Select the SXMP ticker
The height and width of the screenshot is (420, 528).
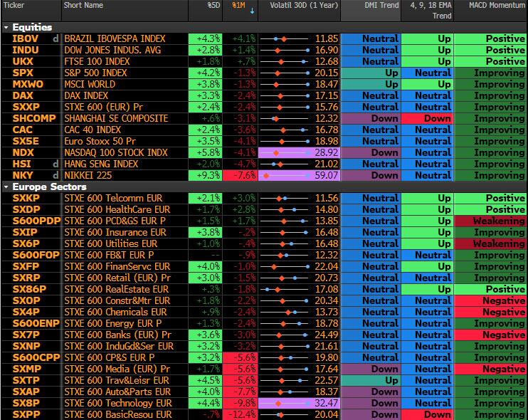coord(26,369)
